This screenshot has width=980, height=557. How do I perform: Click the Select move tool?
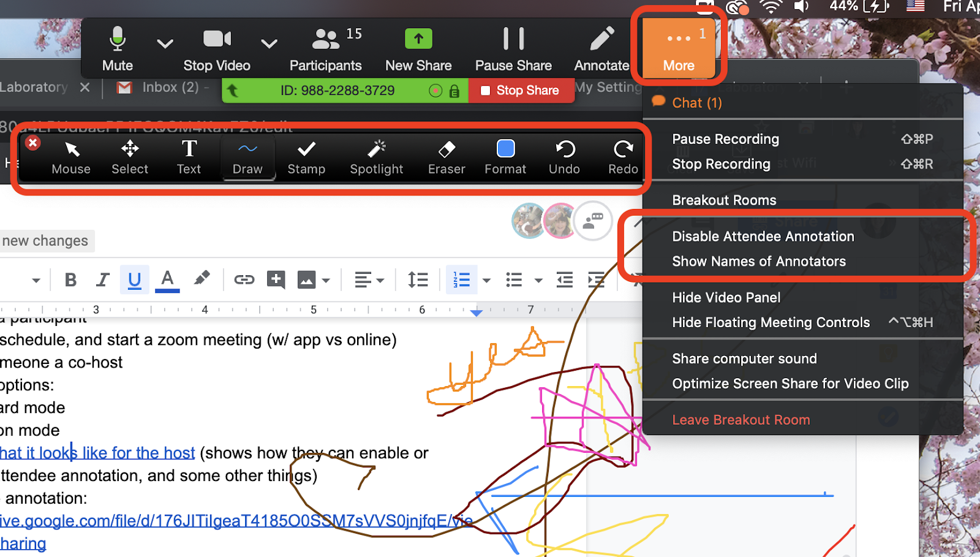(x=130, y=157)
